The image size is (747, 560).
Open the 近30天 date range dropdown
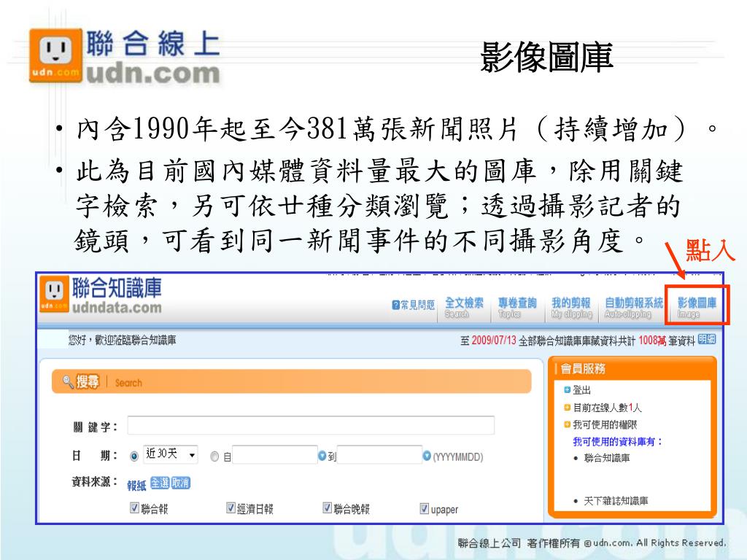click(171, 454)
